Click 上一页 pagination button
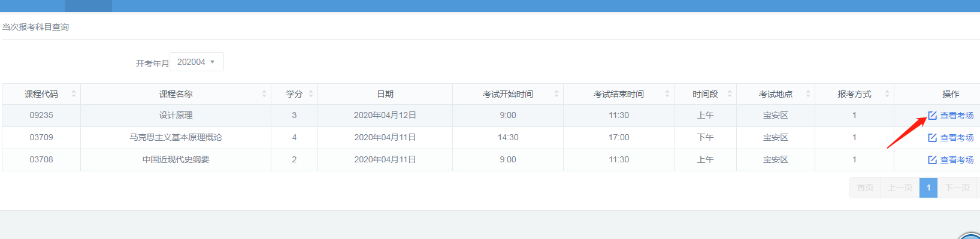The image size is (980, 239). (x=900, y=187)
